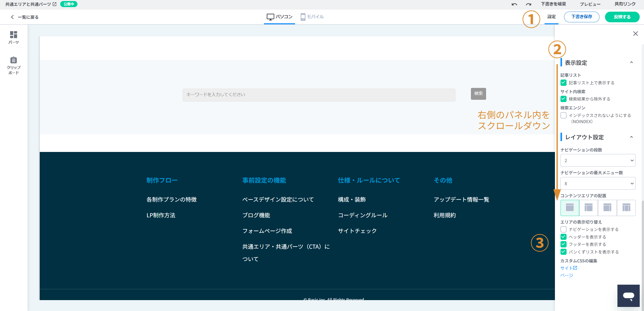Close the settings panel with X
644x311 pixels.
(x=635, y=34)
